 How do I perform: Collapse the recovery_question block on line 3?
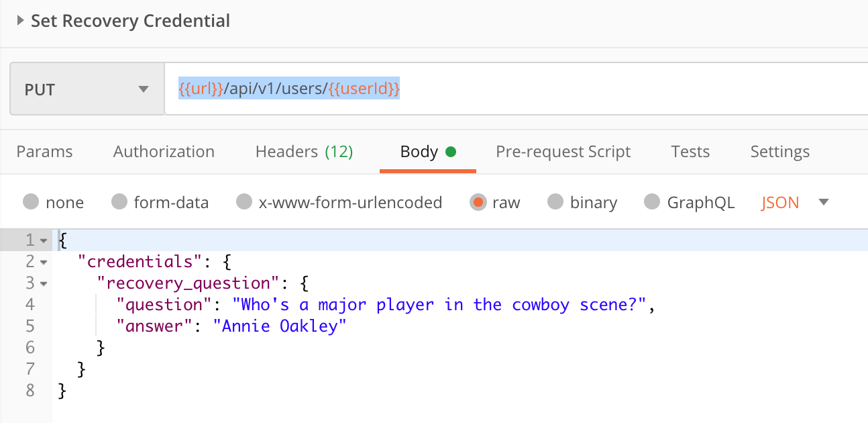(44, 283)
